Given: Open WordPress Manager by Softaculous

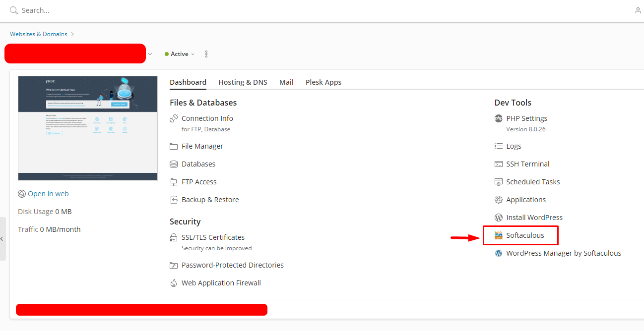Looking at the screenshot, I should (564, 253).
